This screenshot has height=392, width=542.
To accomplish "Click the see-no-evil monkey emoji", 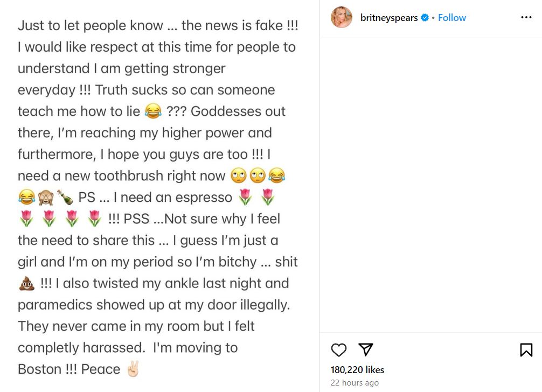I will tap(45, 198).
